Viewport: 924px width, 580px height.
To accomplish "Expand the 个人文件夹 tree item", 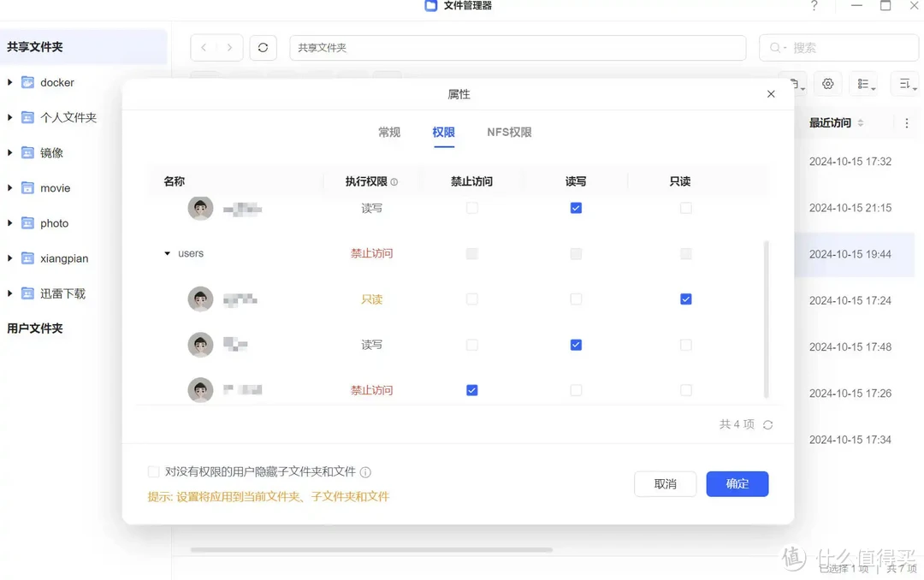I will click(x=10, y=116).
